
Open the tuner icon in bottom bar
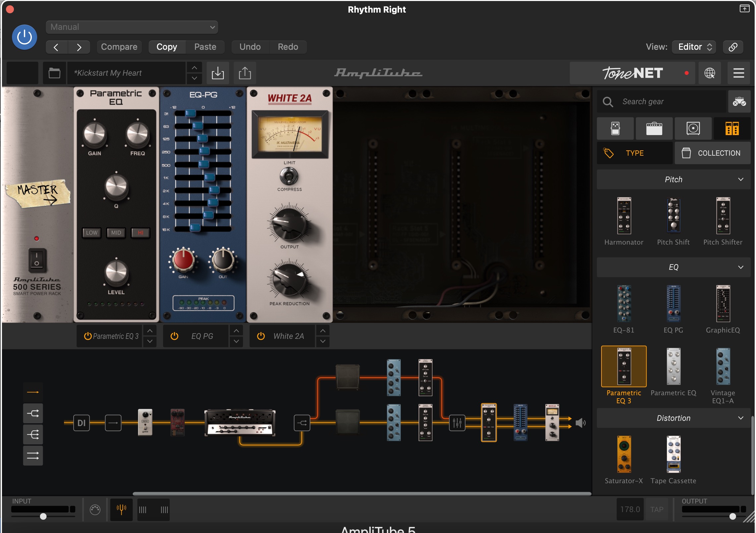pyautogui.click(x=121, y=509)
